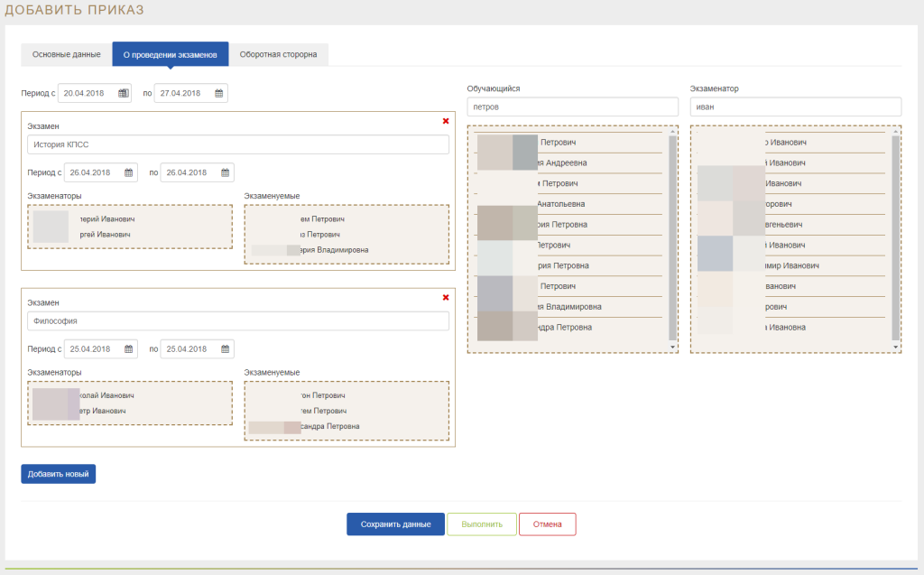Remove the История КПСС exam block
The height and width of the screenshot is (575, 924).
[x=446, y=121]
